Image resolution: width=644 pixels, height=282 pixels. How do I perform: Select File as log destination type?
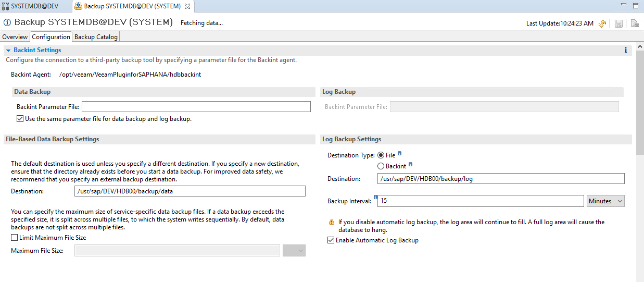[381, 155]
